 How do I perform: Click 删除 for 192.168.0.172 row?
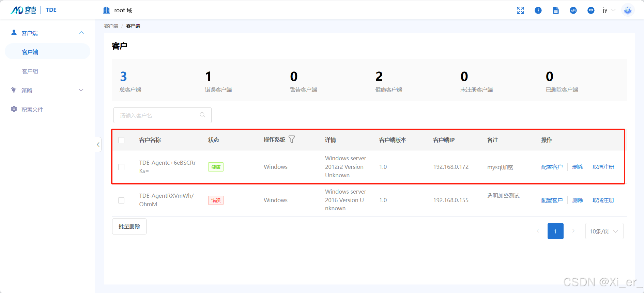pos(578,167)
